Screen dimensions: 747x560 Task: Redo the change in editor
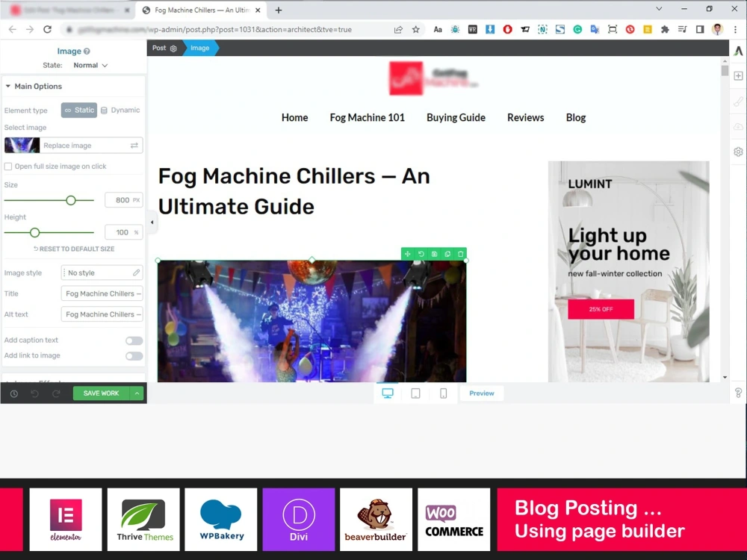[56, 393]
